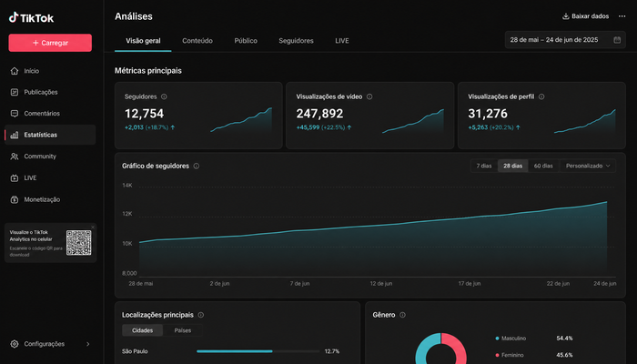Click info icon beside Gráfico de seguidores

tap(197, 166)
